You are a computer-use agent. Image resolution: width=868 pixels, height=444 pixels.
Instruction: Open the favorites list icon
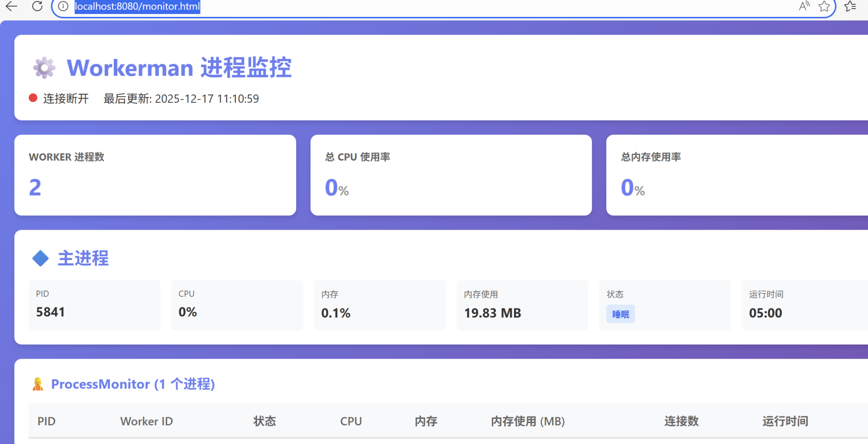850,6
